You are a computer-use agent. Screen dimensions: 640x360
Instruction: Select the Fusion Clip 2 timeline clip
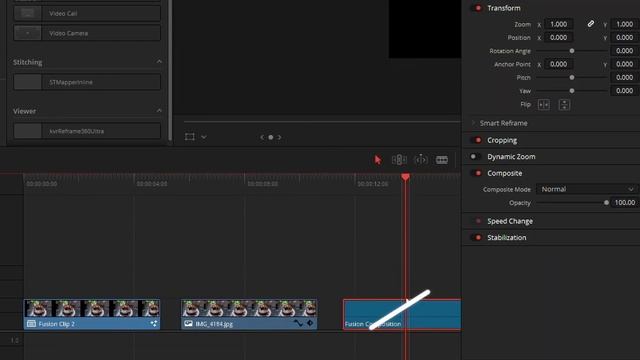pyautogui.click(x=92, y=314)
